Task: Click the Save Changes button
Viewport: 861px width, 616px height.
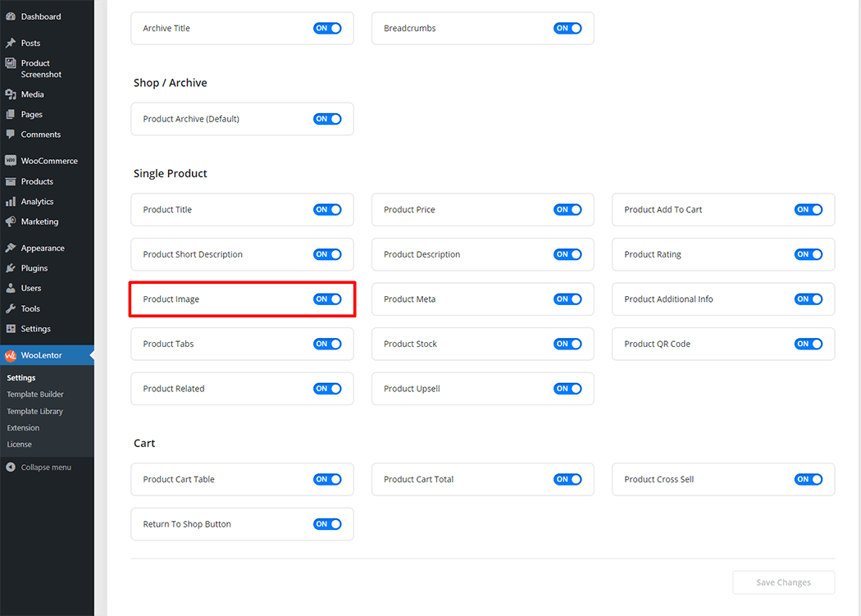Action: [x=783, y=582]
